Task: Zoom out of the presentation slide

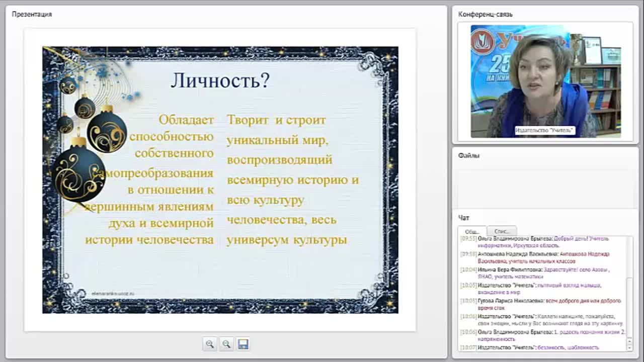Action: click(226, 344)
